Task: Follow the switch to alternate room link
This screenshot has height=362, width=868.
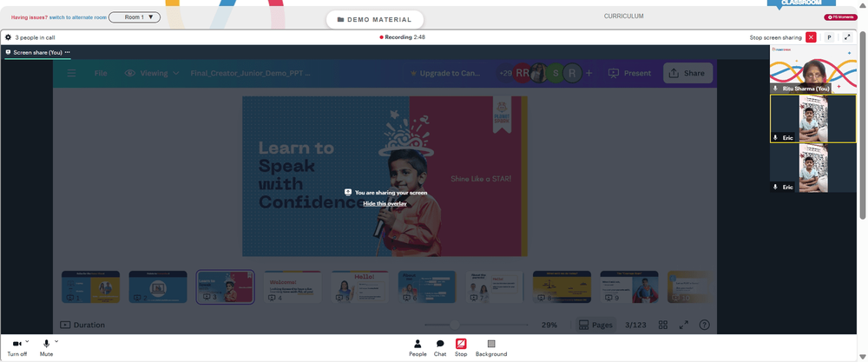Action: pyautogui.click(x=78, y=17)
